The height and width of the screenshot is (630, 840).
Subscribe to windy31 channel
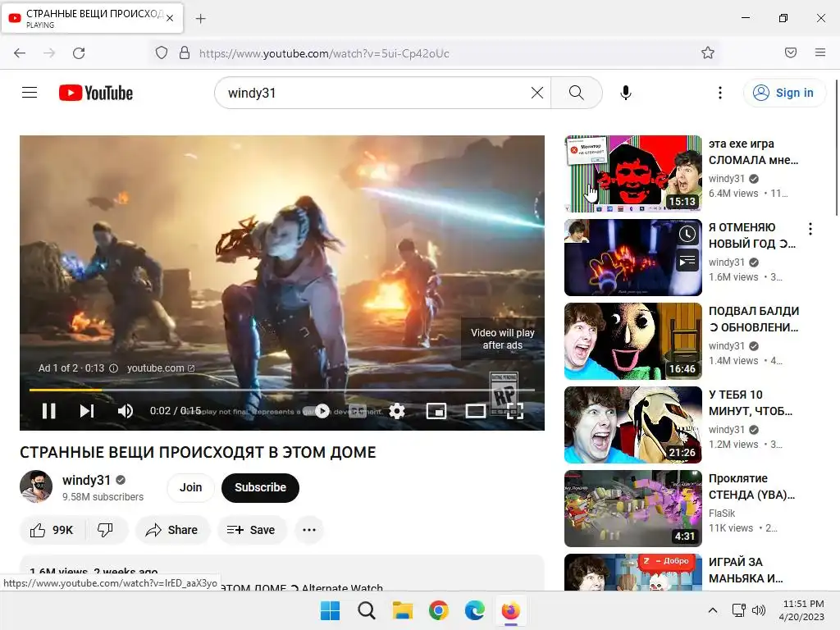click(x=260, y=487)
